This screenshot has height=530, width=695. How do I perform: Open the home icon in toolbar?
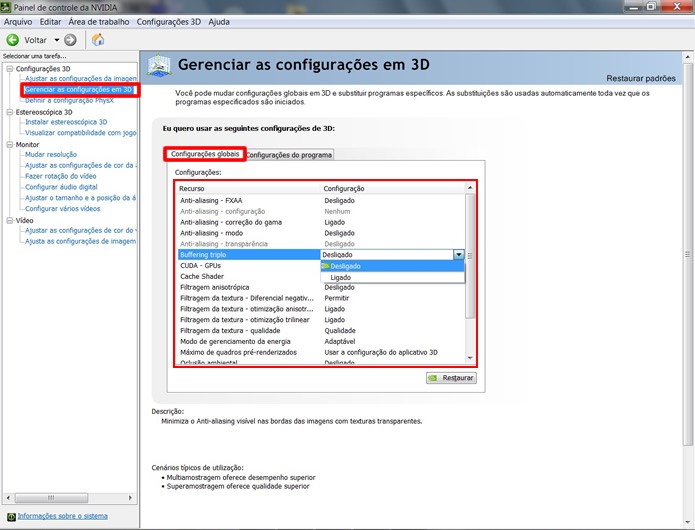pyautogui.click(x=98, y=40)
